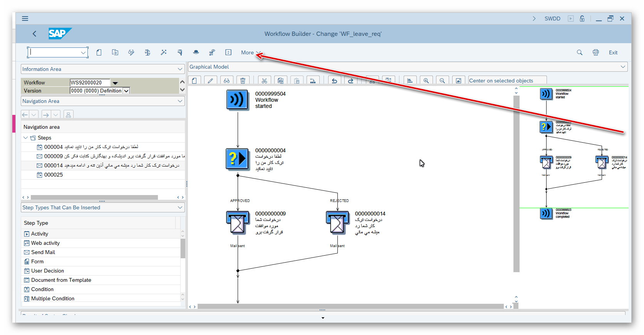Collapse the Steps tree node
The image size is (644, 335).
25,138
